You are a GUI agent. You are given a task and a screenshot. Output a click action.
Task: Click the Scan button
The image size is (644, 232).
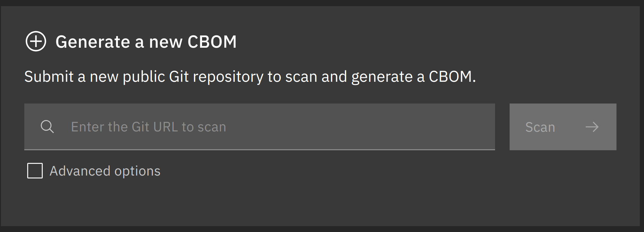pyautogui.click(x=563, y=127)
